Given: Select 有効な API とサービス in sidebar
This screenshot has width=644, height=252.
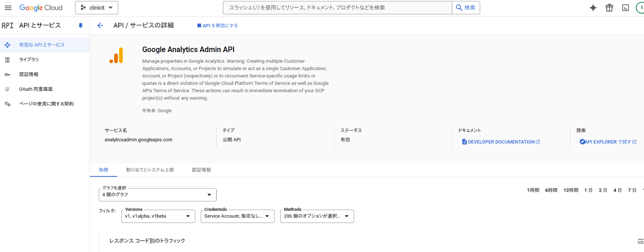Looking at the screenshot, I should coord(45,45).
